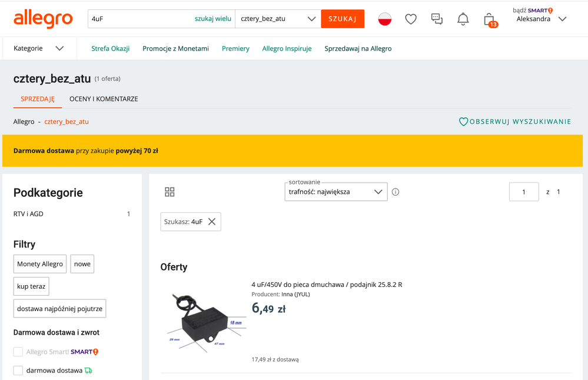Click OBSERWUJ WYSZUKIWANIE link

(x=520, y=122)
